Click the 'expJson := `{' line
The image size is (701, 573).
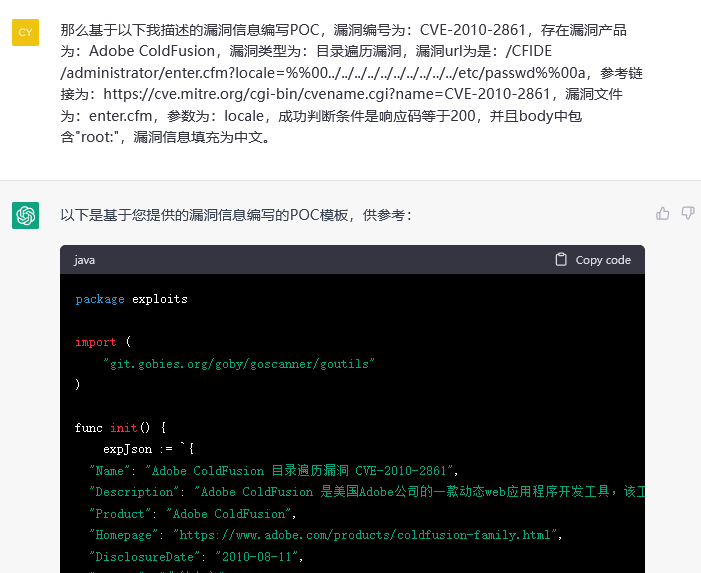coord(149,449)
